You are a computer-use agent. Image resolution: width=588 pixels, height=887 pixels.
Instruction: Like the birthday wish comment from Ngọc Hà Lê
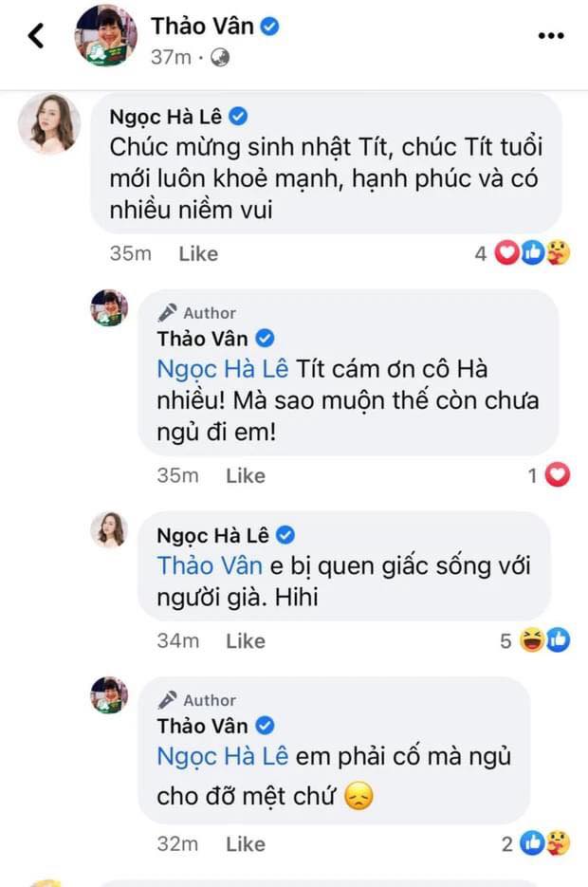pos(198,253)
